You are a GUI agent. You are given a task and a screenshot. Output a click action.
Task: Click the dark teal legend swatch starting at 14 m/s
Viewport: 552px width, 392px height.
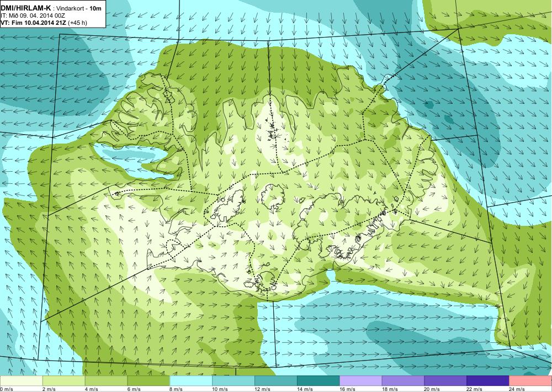[x=319, y=381]
